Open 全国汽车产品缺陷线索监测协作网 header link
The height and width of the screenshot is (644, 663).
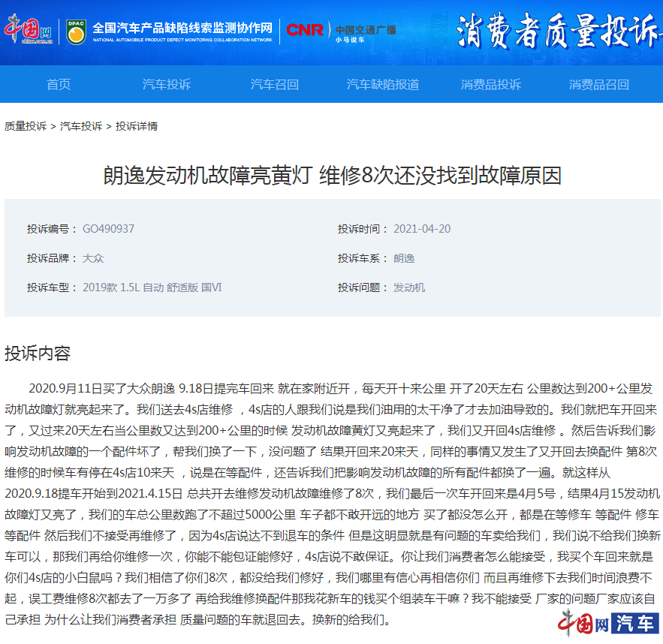182,32
